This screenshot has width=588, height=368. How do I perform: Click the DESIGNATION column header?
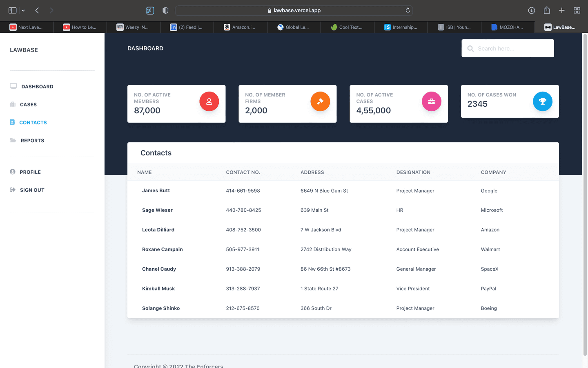pyautogui.click(x=413, y=172)
